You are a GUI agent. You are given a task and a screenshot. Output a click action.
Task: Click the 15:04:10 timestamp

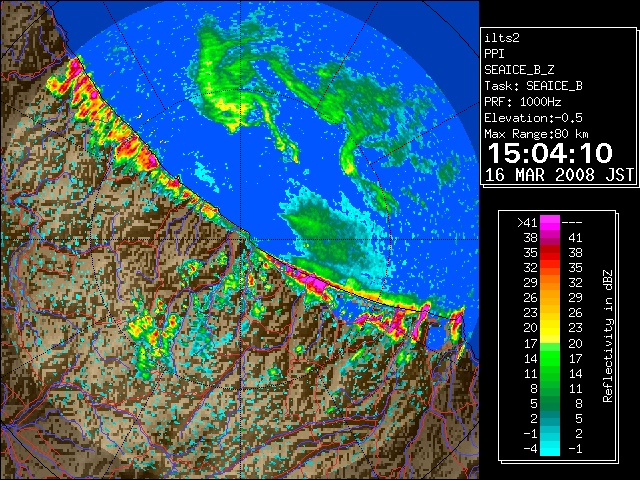(x=550, y=153)
